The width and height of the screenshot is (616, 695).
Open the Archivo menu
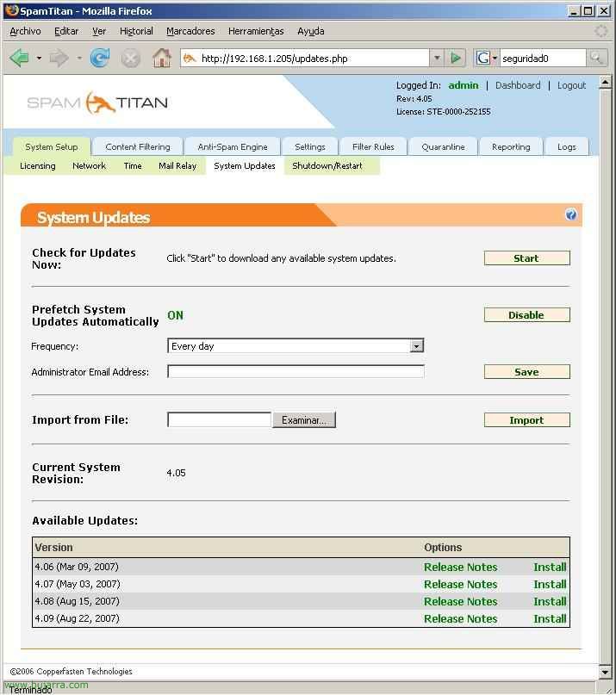point(25,31)
